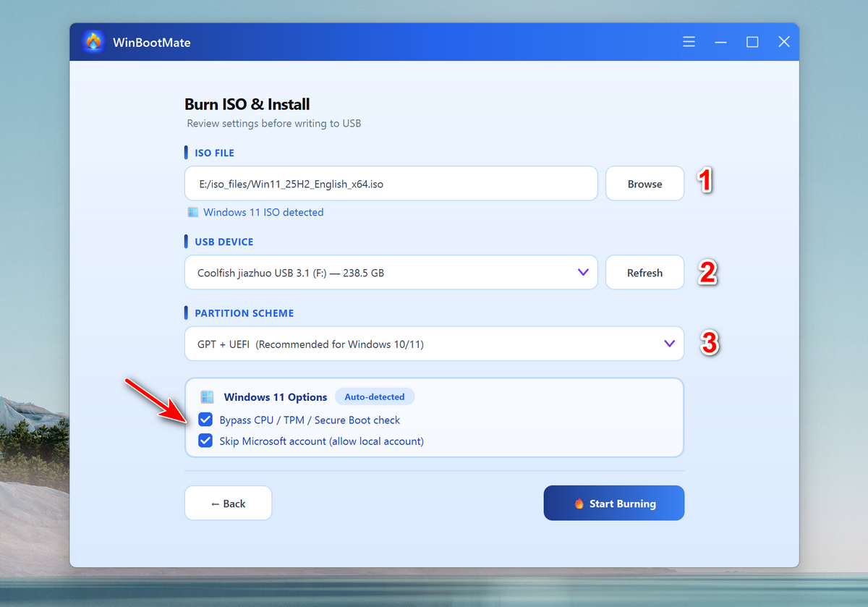
Task: Click the Windows icon in Windows 11 Options panel
Action: pyautogui.click(x=208, y=396)
